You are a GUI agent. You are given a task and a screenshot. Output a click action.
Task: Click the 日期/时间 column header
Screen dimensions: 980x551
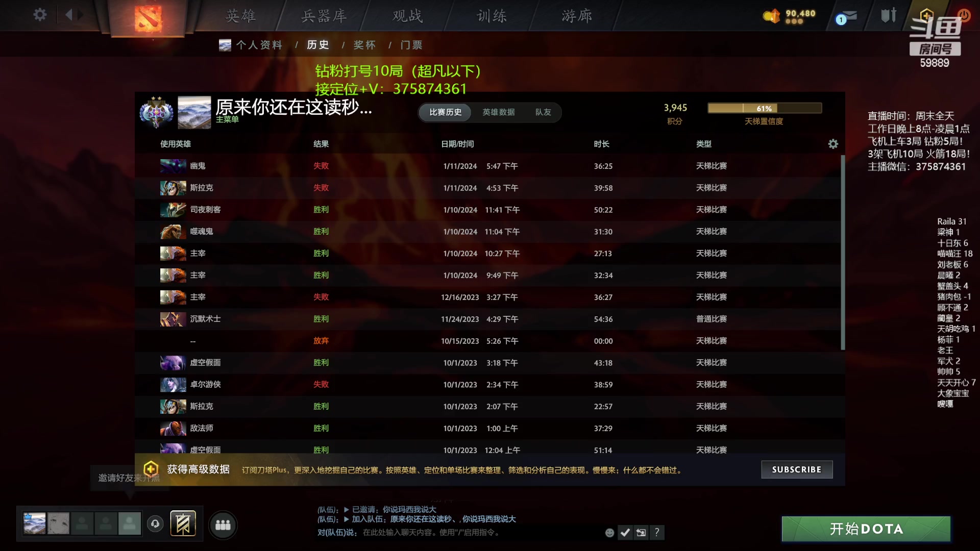pyautogui.click(x=457, y=144)
